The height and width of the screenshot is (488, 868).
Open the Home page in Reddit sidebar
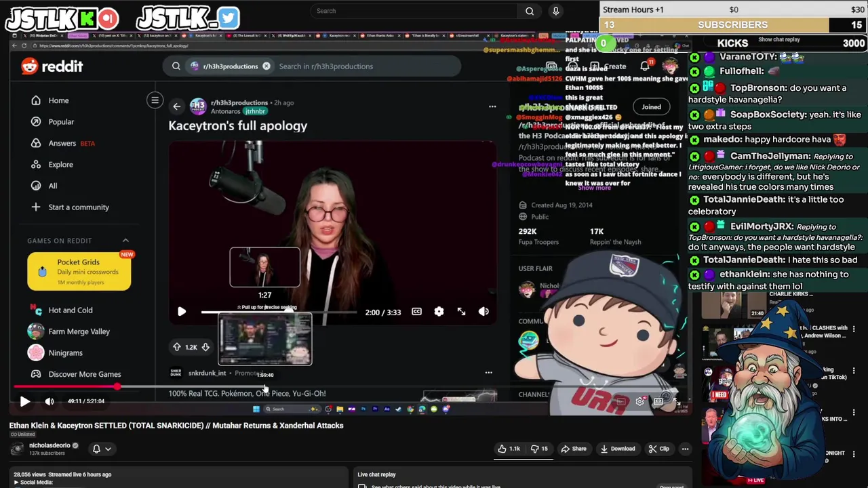click(x=58, y=100)
